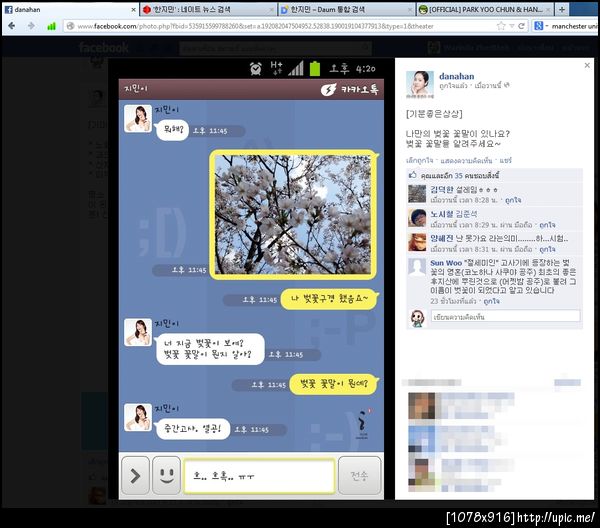Click the green battery icon

click(x=315, y=68)
